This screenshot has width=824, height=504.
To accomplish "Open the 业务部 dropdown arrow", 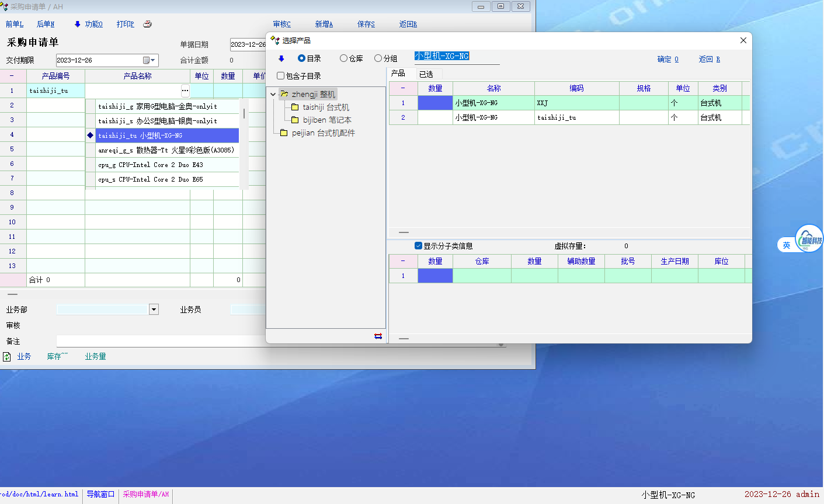I will [154, 310].
